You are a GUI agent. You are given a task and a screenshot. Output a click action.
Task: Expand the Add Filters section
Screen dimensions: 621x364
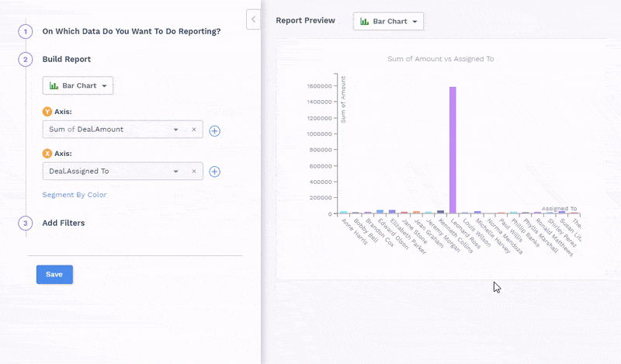click(x=64, y=223)
